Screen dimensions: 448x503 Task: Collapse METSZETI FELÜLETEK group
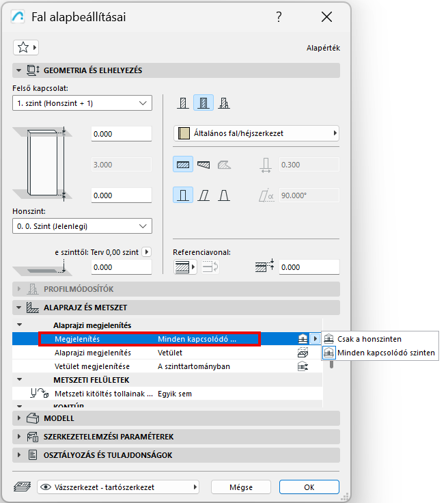20,379
